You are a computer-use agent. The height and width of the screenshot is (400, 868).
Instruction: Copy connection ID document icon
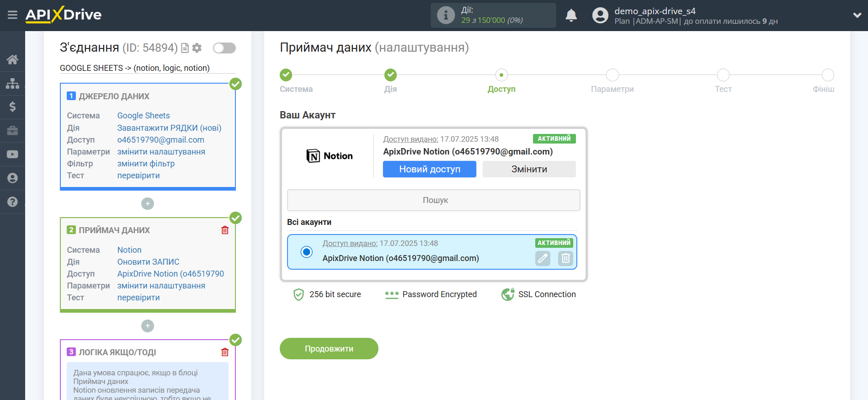point(185,48)
